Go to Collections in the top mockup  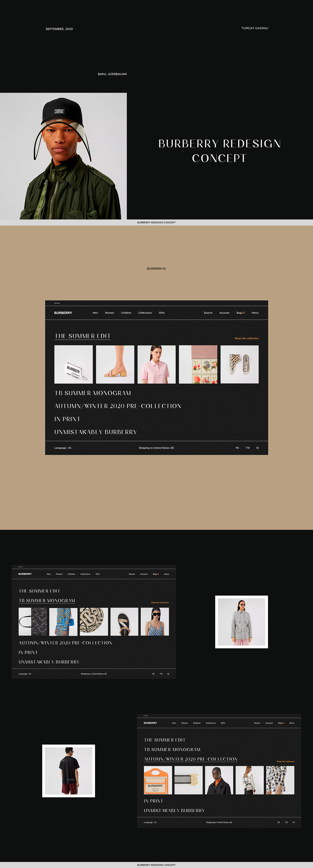145,313
